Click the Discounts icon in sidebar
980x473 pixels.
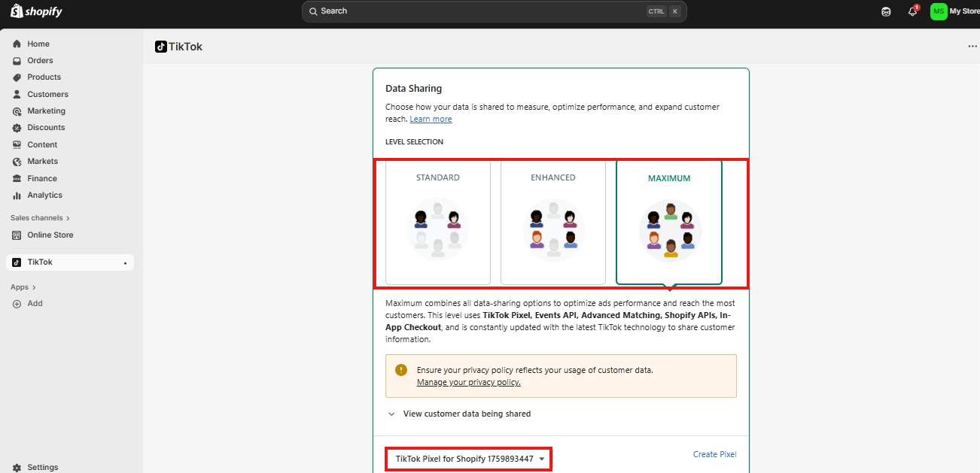click(x=17, y=128)
